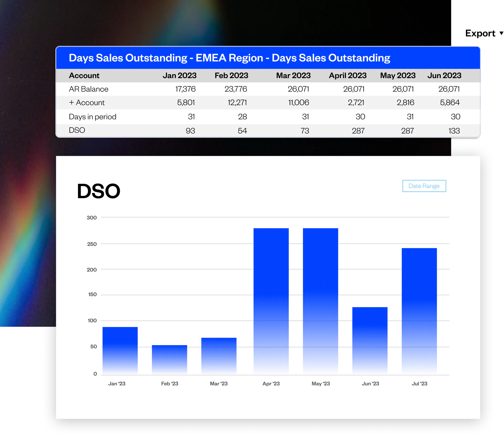Click the Export dropdown arrow
Screen dimensions: 504x437
pos(501,33)
